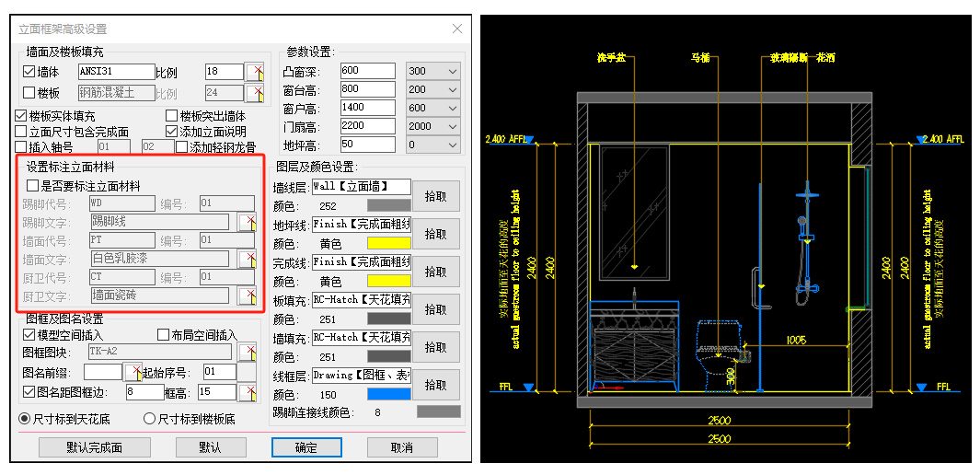Click 起始序号 field with 01
Viewport: 980px width, 475px height.
pyautogui.click(x=219, y=372)
